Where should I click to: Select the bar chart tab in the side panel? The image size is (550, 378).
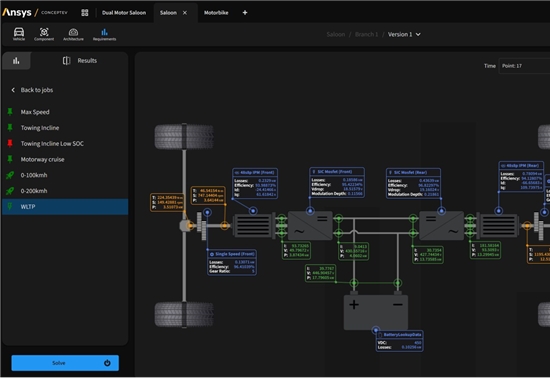pos(16,61)
